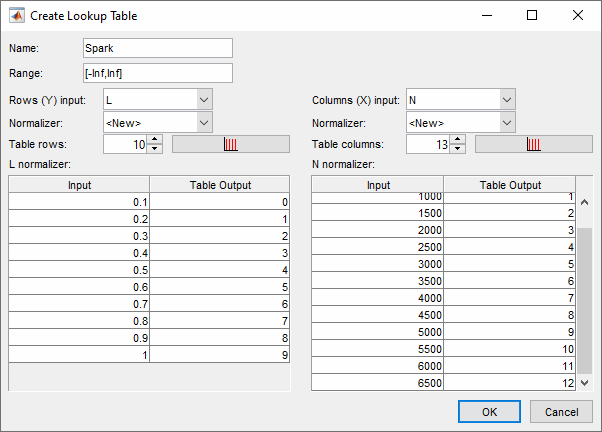Select L normalizer input cell 0.3
The height and width of the screenshot is (432, 602).
click(79, 235)
